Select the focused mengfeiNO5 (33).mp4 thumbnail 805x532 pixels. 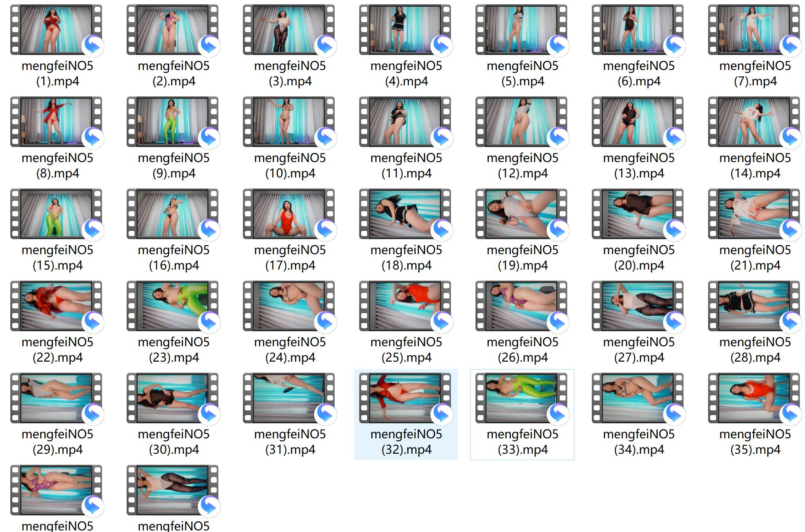[521, 398]
